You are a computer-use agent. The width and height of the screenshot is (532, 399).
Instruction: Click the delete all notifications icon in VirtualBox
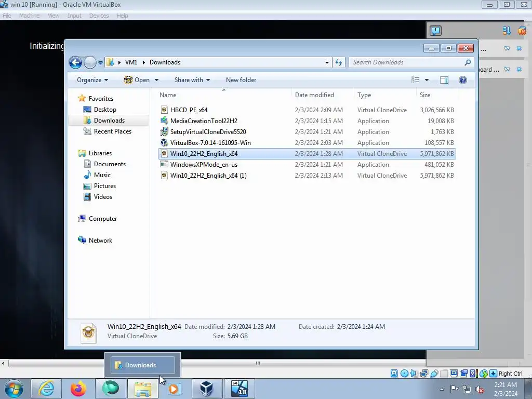click(x=522, y=31)
